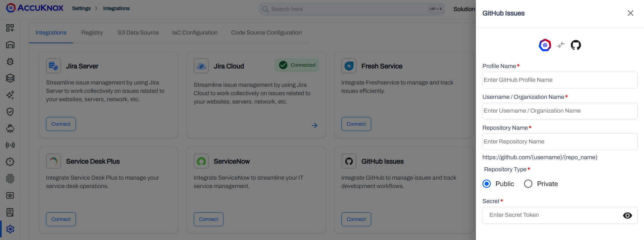Click the ServiceNow card title
Viewport: 644px width, 240px height.
pyautogui.click(x=232, y=161)
